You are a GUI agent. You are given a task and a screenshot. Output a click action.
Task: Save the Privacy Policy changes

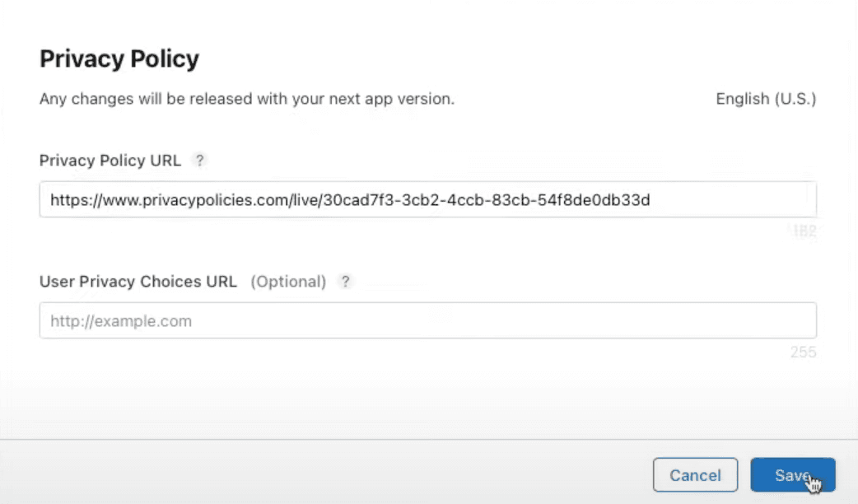(x=792, y=474)
